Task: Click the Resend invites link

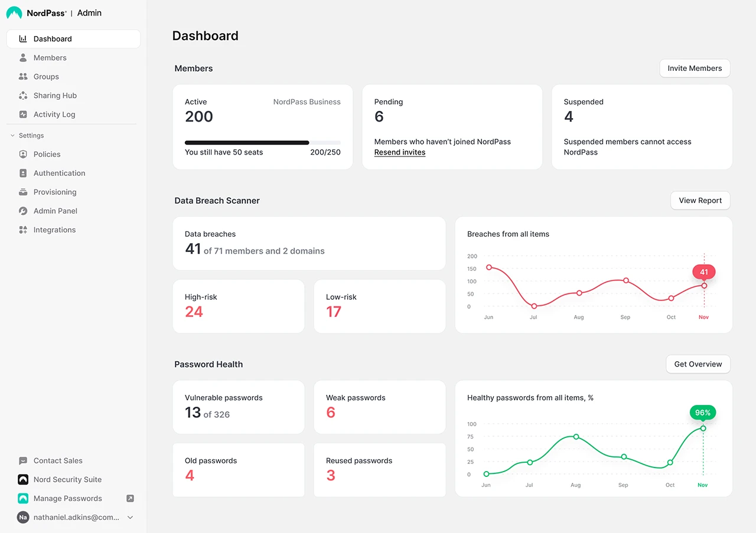Action: click(400, 152)
